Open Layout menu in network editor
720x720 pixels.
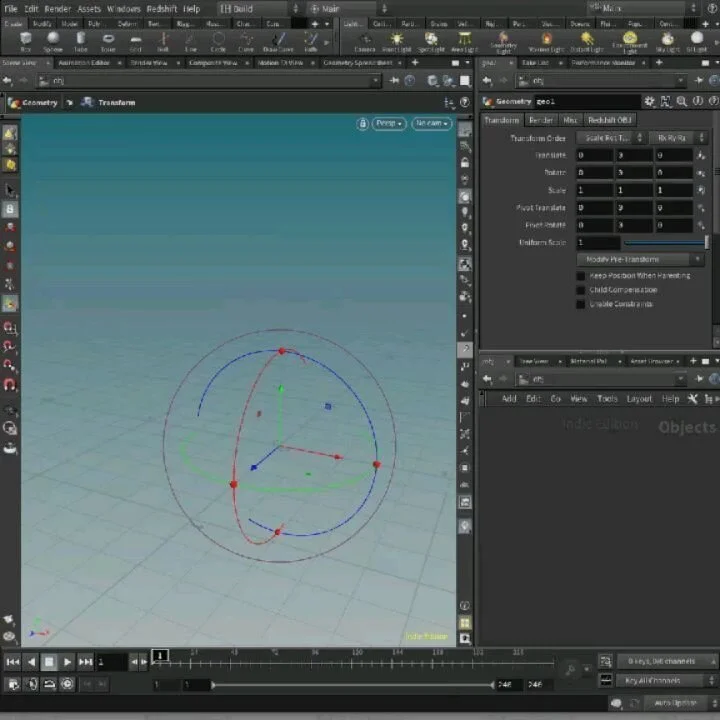(639, 399)
